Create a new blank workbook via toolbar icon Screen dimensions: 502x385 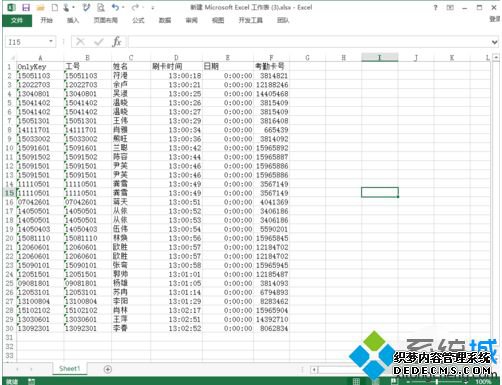tap(55, 7)
